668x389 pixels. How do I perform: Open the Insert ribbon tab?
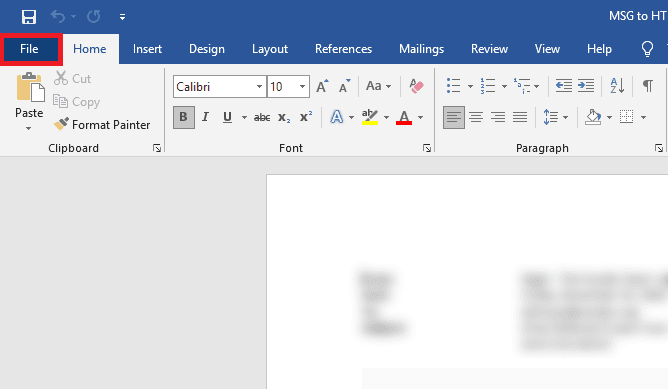pos(147,49)
